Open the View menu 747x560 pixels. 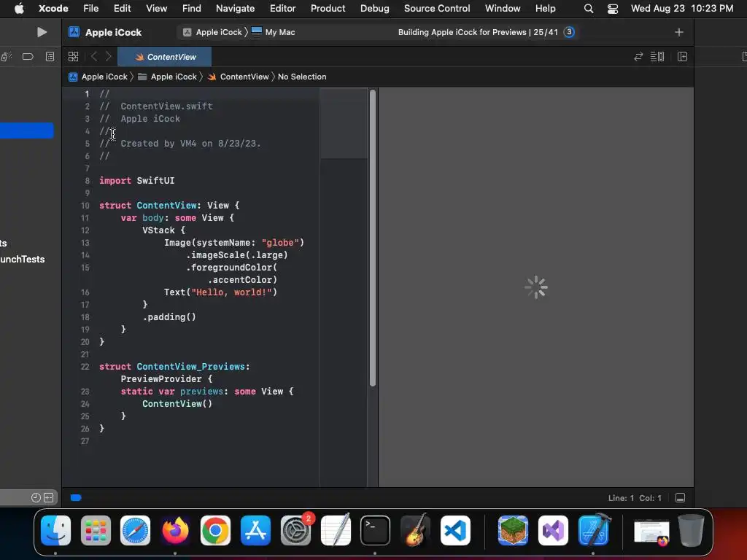[156, 8]
